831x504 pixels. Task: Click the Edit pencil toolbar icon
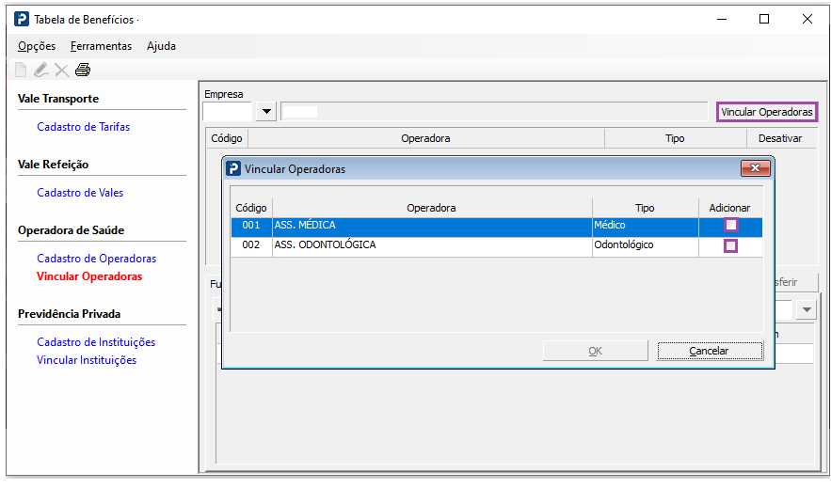coord(41,70)
